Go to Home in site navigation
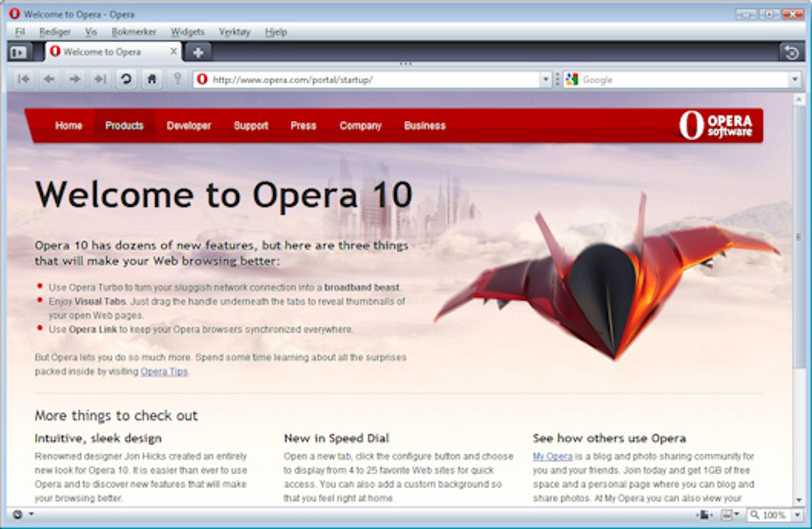 pos(69,126)
